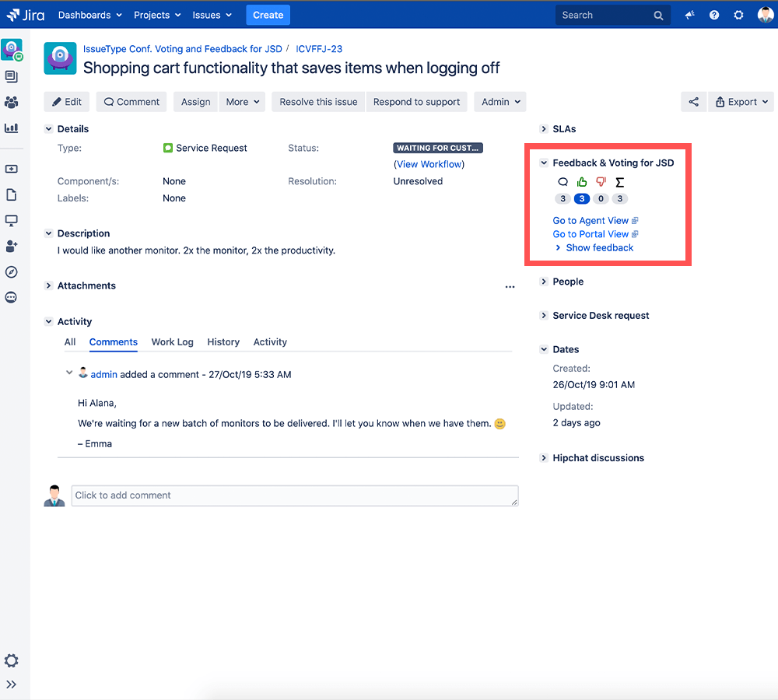Open the Admin dropdown

[500, 102]
